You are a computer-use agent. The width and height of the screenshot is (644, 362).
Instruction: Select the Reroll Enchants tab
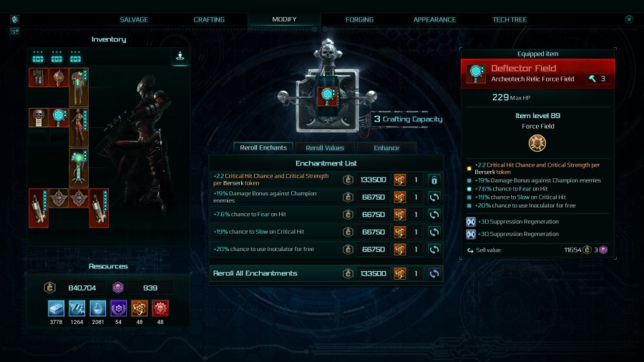[x=263, y=148]
